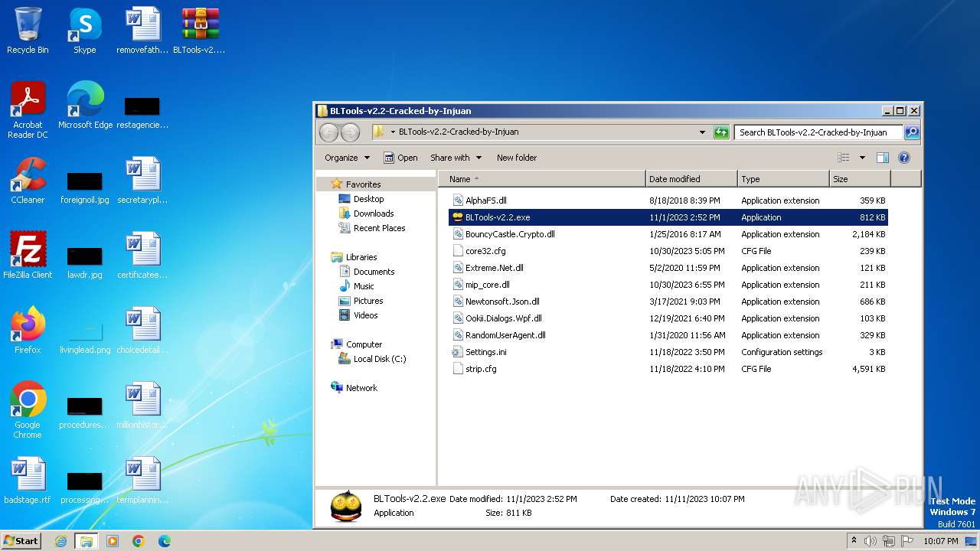
Task: Click New folder in the toolbar
Action: pos(517,158)
